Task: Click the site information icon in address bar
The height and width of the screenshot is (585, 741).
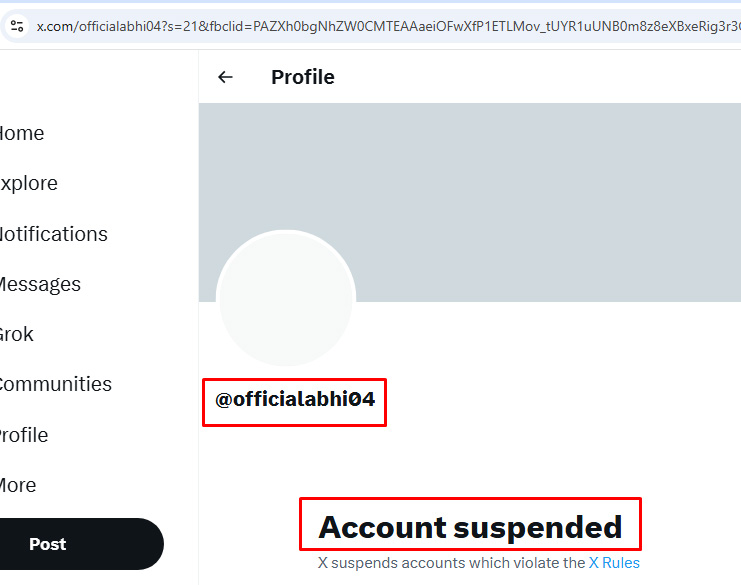Action: coord(17,26)
